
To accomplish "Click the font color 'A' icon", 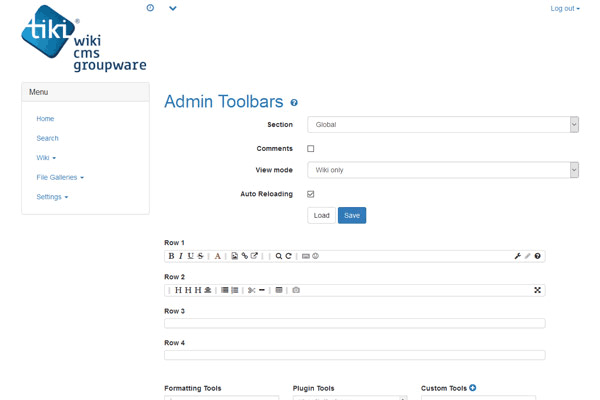I will [218, 256].
